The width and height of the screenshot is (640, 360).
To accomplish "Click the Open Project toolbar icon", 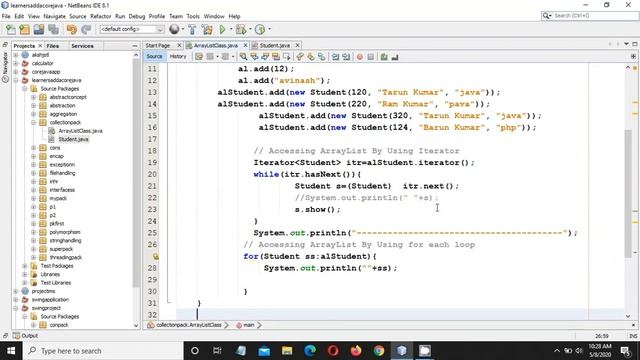I will point(39,29).
